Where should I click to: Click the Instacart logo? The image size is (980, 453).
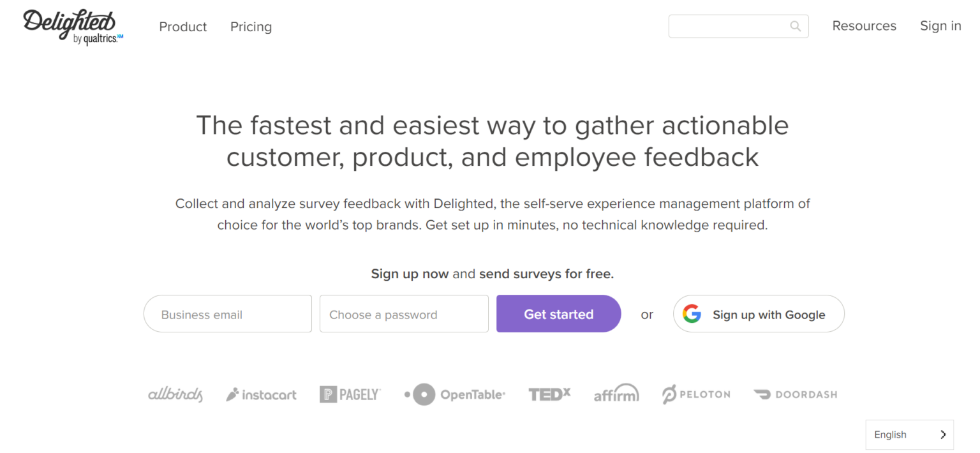[x=261, y=394]
